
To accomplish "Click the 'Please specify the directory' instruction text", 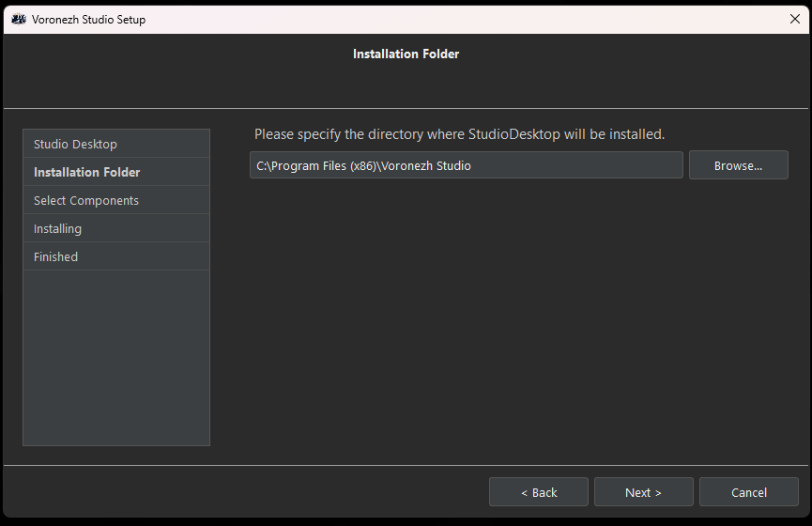I will click(459, 134).
